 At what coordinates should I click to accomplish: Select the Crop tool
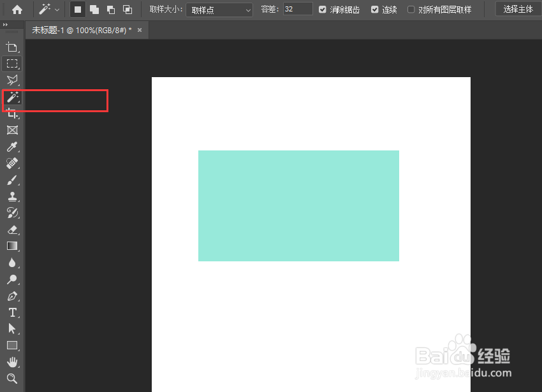click(x=13, y=113)
